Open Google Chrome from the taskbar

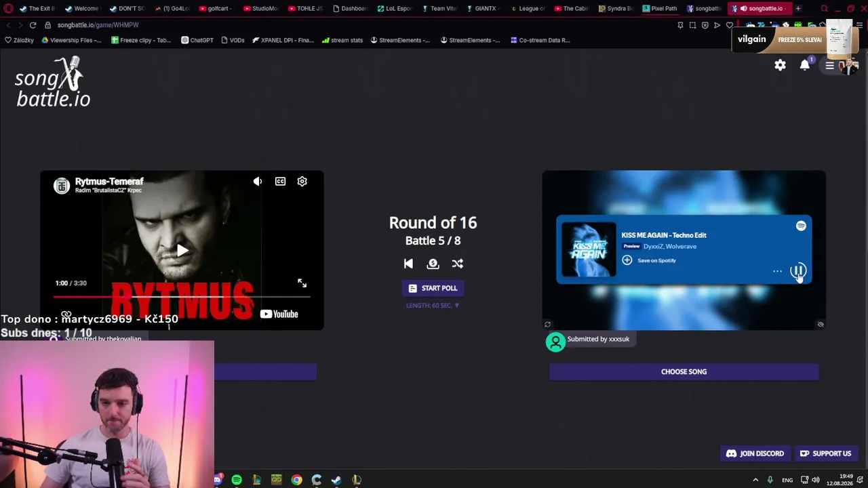coord(296,480)
